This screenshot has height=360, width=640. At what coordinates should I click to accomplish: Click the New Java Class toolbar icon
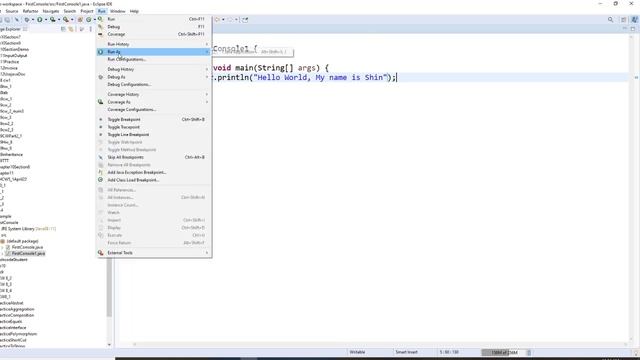[x=89, y=20]
